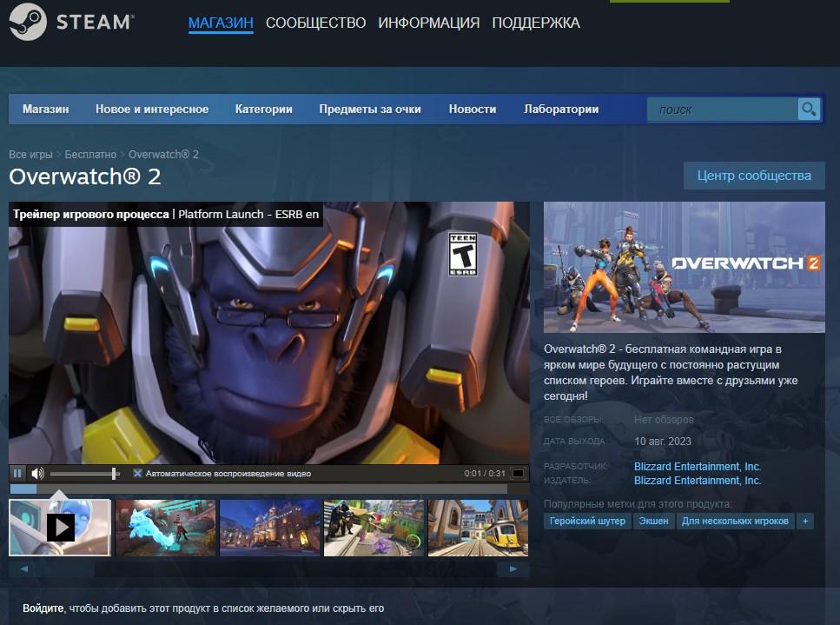Expand more tags with plus button
Screen dimensions: 840x625
[x=805, y=521]
